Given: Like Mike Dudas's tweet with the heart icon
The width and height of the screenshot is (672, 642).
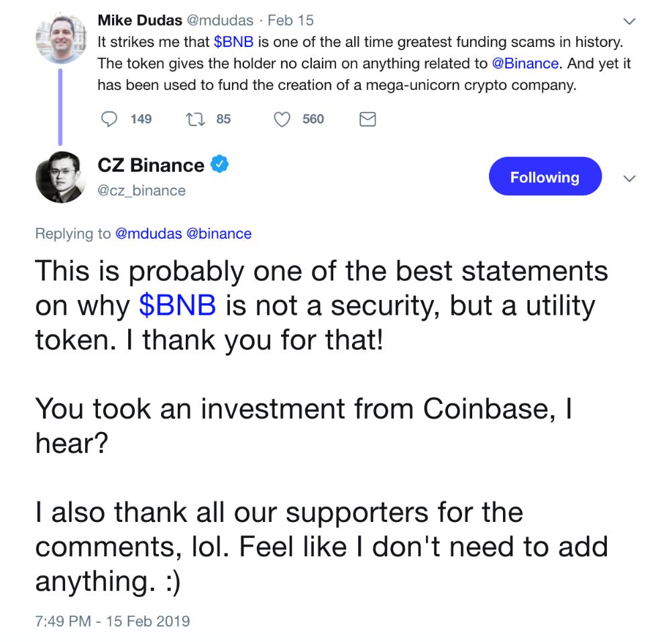Looking at the screenshot, I should pyautogui.click(x=283, y=119).
